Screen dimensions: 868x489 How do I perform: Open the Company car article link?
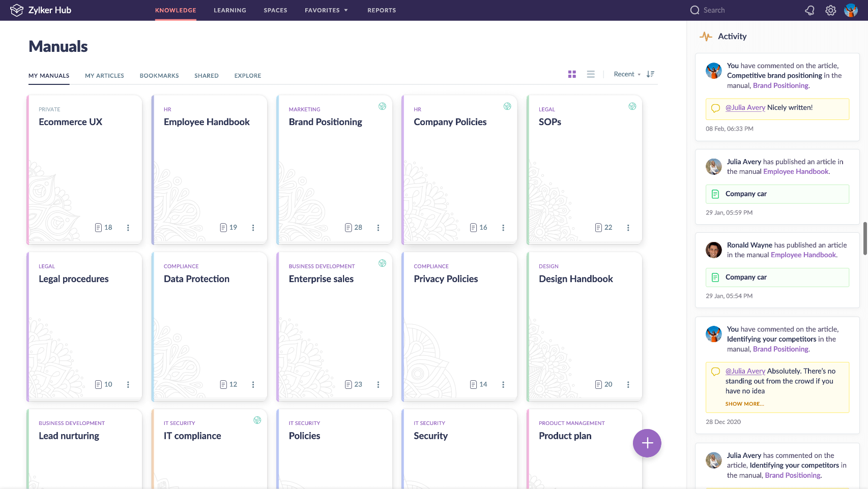click(746, 194)
